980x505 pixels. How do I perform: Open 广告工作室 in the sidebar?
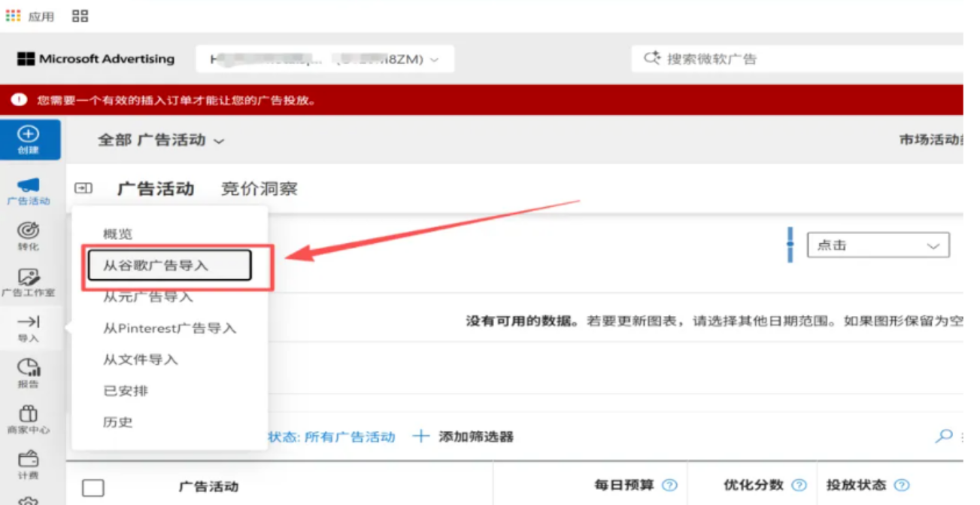(x=29, y=283)
